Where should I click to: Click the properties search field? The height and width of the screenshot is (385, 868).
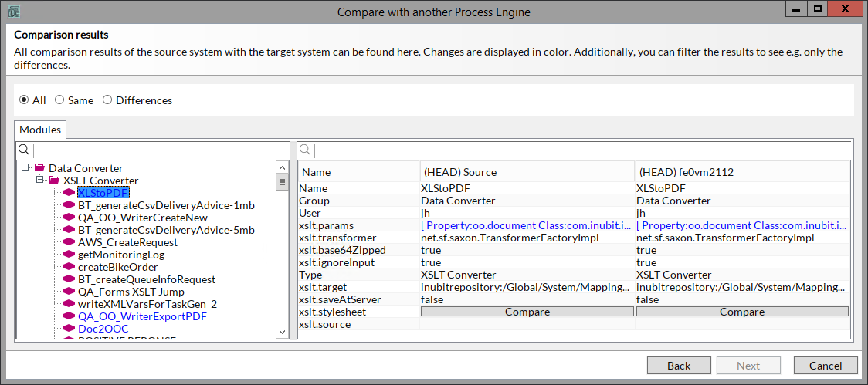click(x=584, y=150)
